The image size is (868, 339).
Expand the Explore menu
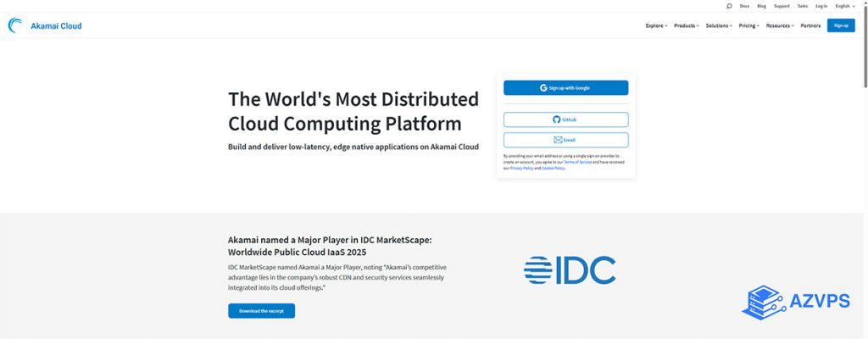[x=656, y=25]
